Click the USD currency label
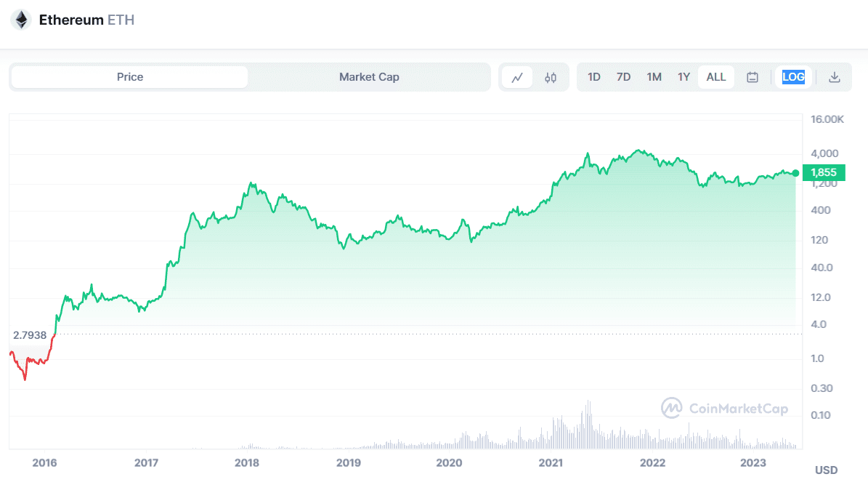This screenshot has width=868, height=482. coord(826,470)
